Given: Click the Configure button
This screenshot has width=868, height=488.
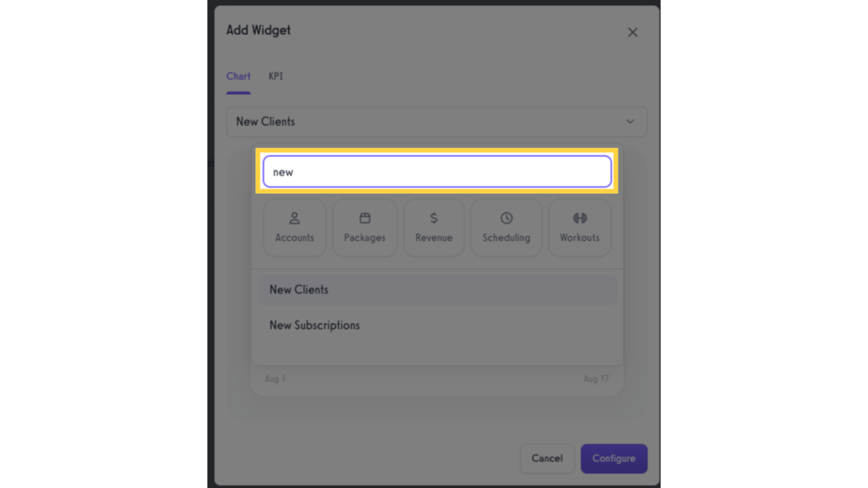Looking at the screenshot, I should click(614, 458).
